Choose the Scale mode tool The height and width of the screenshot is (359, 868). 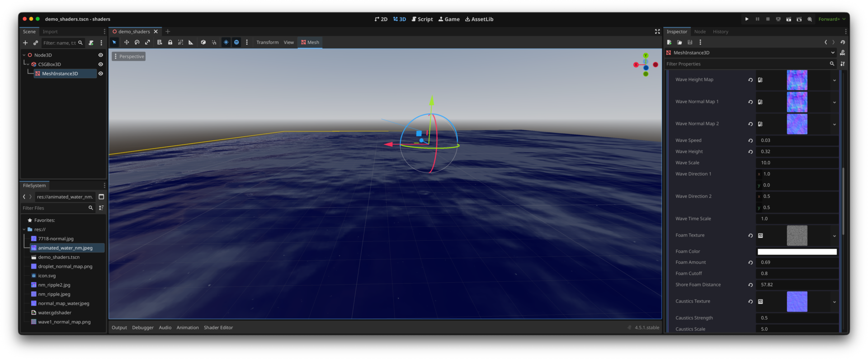(147, 42)
